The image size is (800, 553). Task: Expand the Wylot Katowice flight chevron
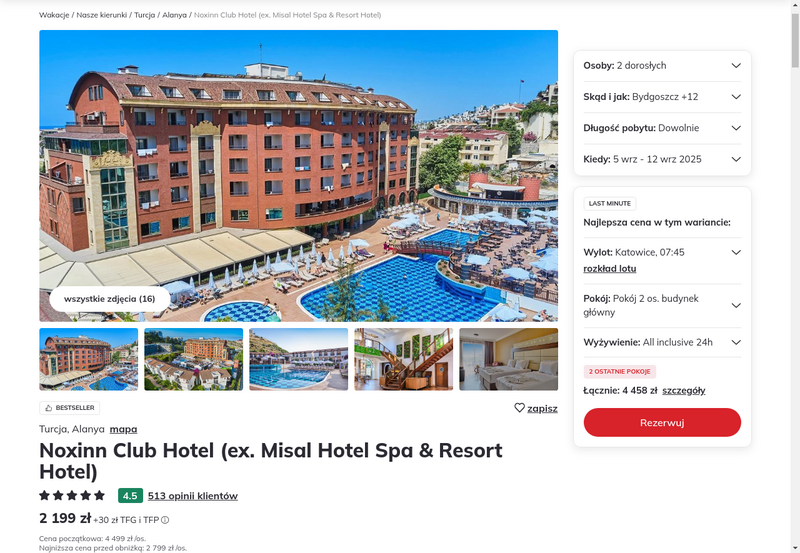tap(736, 252)
